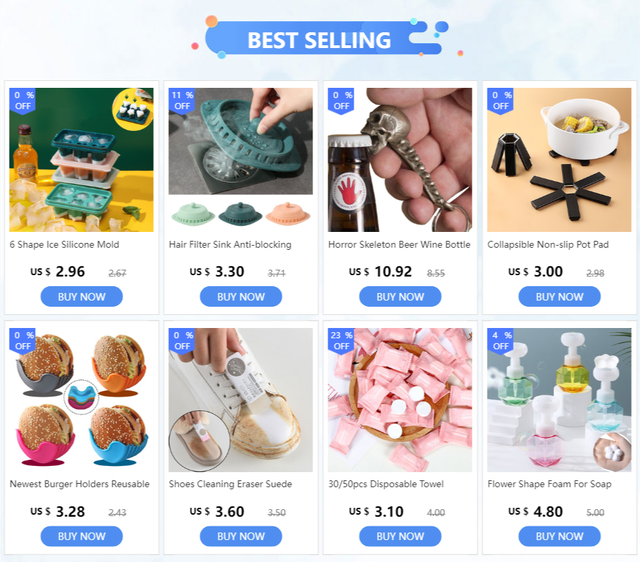Screen dimensions: 640x562
Task: Buy the Newest Burger Holders Reusable
Action: pyautogui.click(x=82, y=536)
